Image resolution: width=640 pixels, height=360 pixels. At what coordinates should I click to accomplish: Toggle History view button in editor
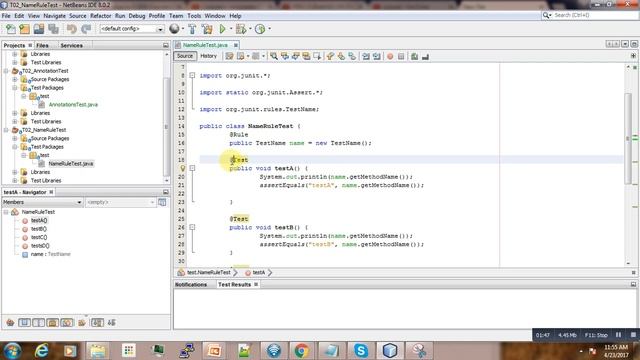point(209,56)
